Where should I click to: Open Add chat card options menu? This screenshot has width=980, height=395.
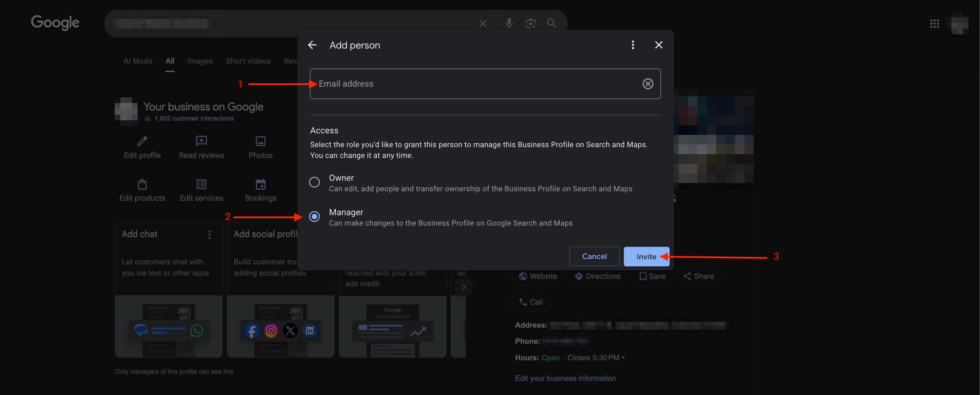coord(209,235)
